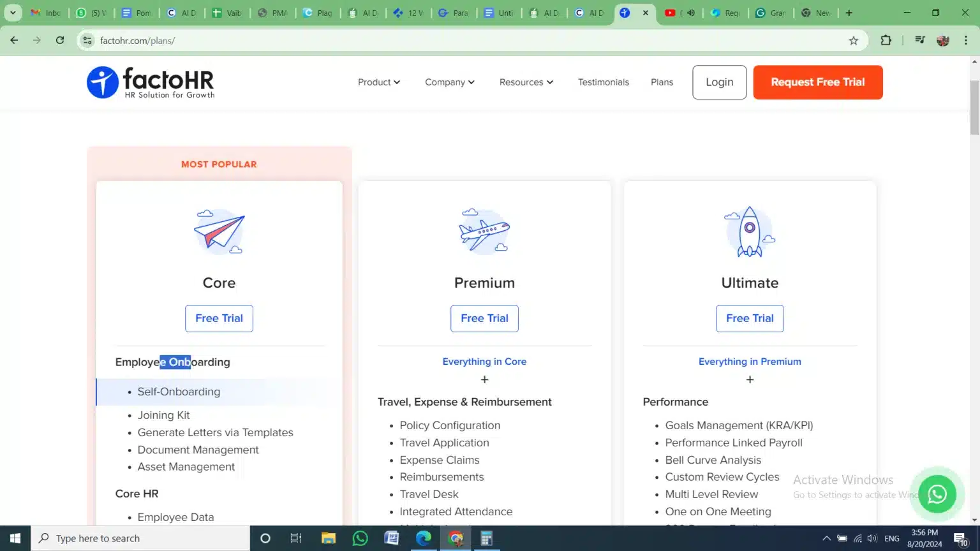Bookmark this page with star icon

[854, 40]
